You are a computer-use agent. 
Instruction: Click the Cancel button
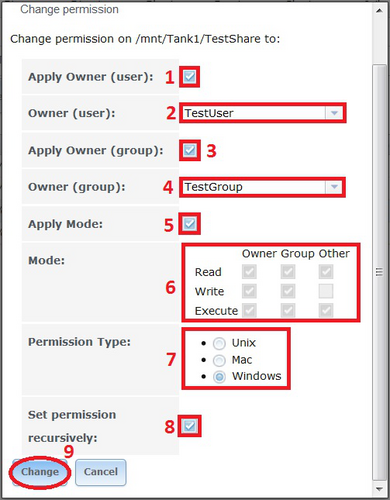101,472
